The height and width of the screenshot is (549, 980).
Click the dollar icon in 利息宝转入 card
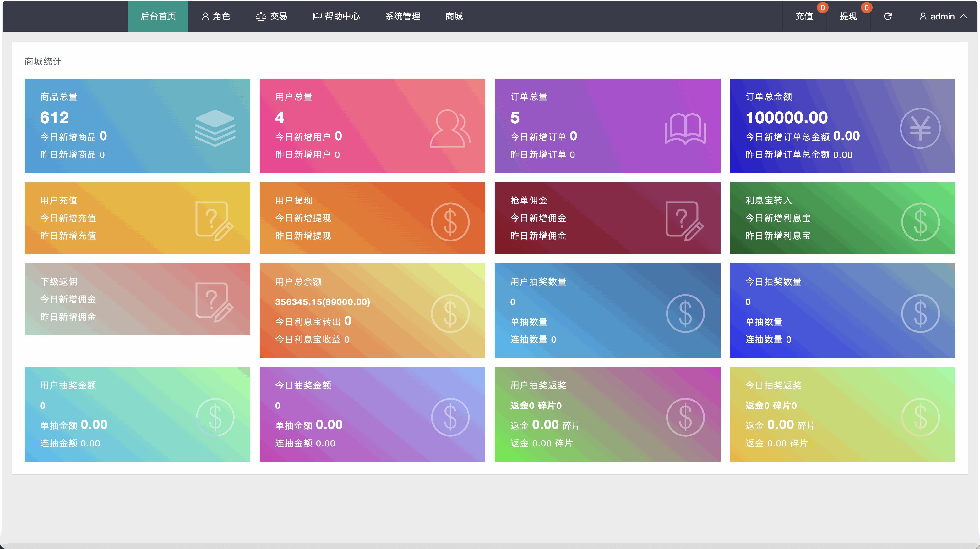[x=920, y=222]
